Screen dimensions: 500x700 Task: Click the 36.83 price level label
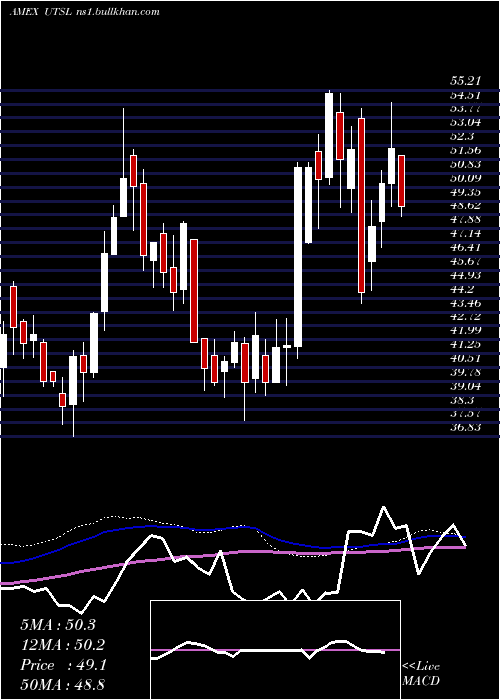click(x=465, y=427)
